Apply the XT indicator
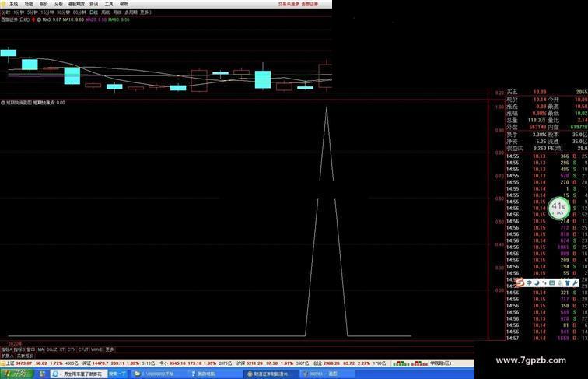The width and height of the screenshot is (588, 379). (62, 349)
